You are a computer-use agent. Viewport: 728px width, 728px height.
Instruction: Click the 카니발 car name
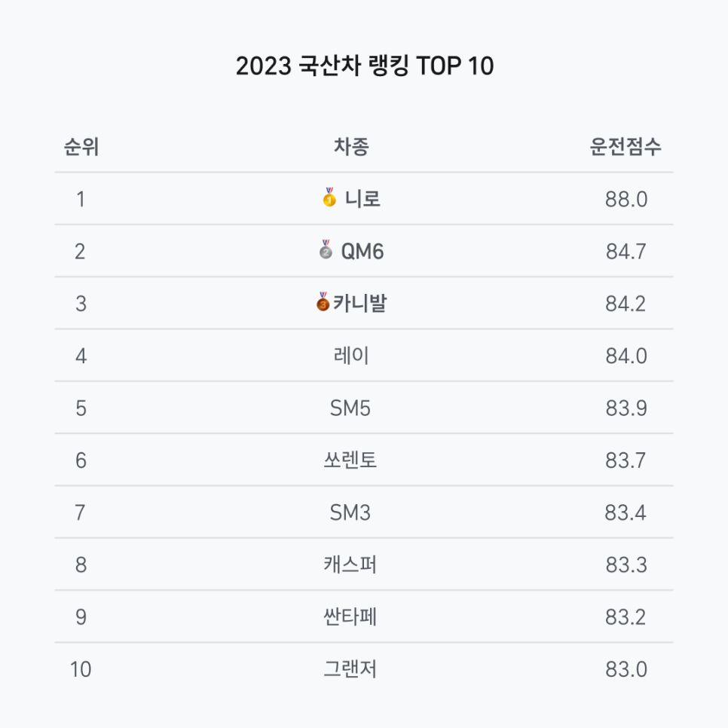click(359, 304)
